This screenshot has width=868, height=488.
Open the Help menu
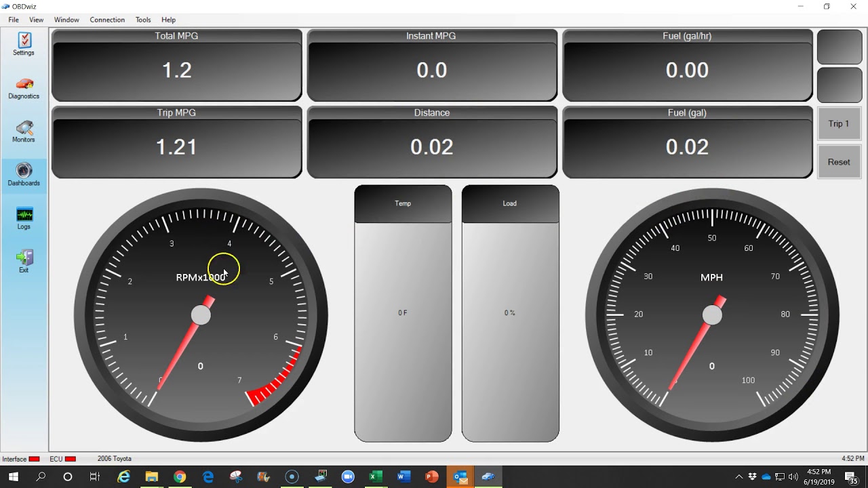(x=169, y=20)
